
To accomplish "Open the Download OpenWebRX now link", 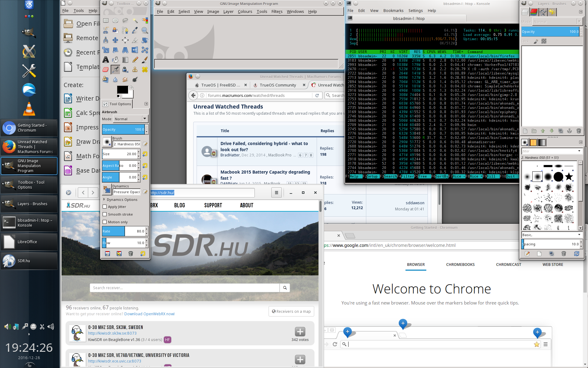I will (149, 314).
